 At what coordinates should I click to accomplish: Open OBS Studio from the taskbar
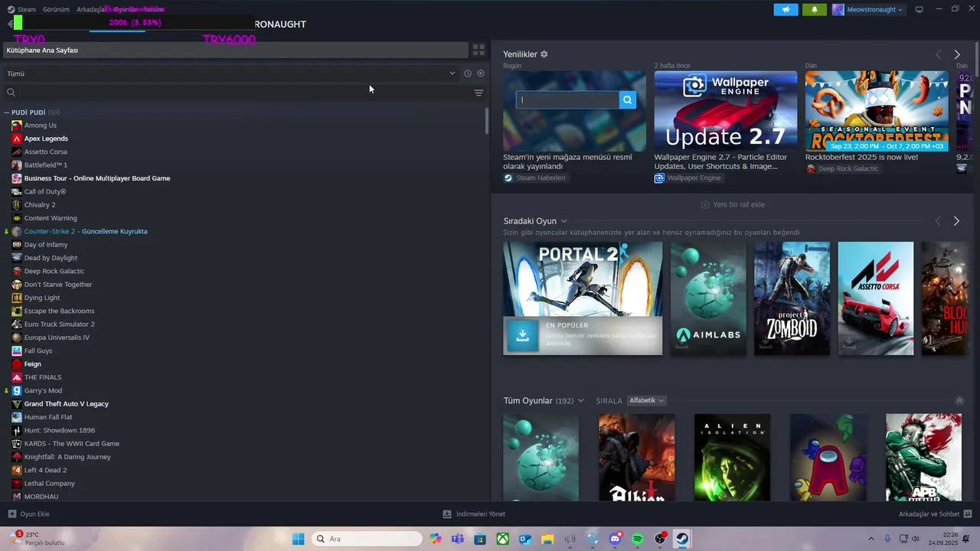660,539
